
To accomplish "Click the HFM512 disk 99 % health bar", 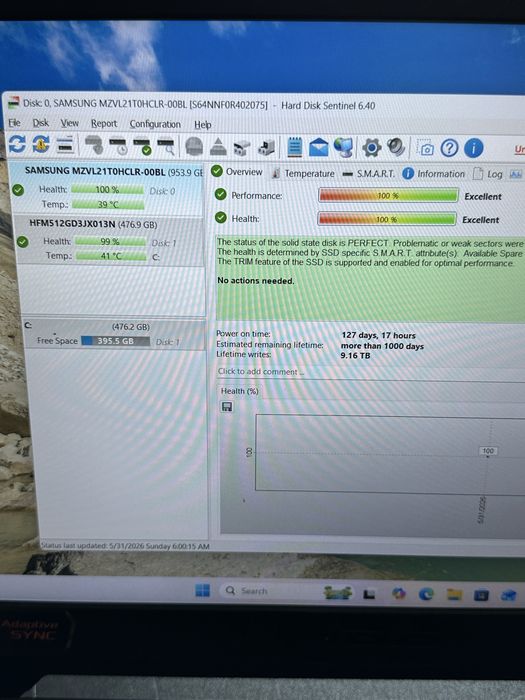I will [x=110, y=242].
